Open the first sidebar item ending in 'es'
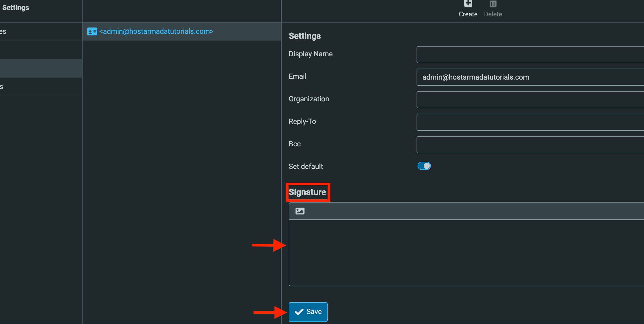Viewport: 644px width, 324px height. coord(41,31)
